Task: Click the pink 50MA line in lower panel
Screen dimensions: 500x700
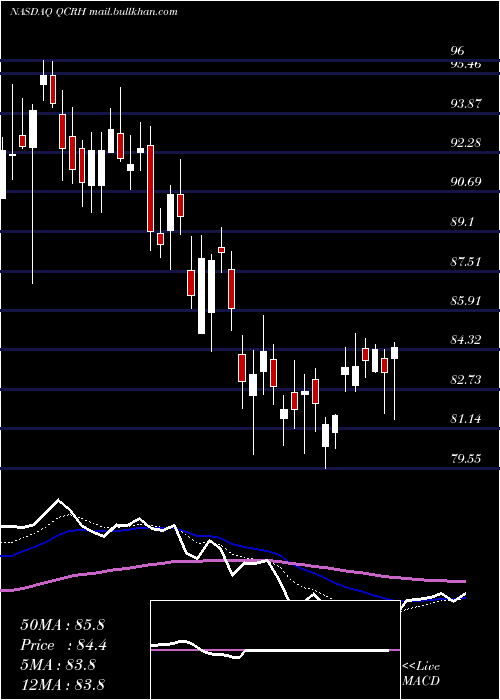Action: [x=232, y=562]
